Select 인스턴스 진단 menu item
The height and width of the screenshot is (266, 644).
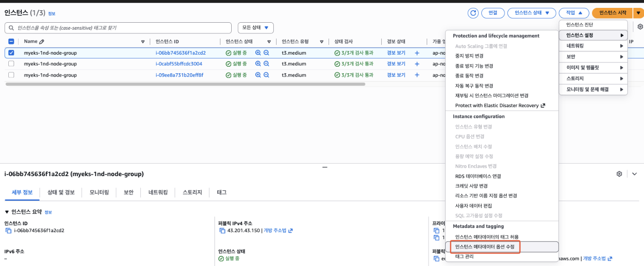point(593,25)
